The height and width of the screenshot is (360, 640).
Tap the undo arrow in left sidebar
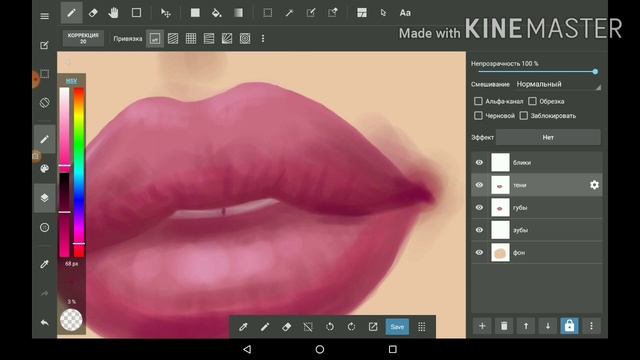point(44,323)
